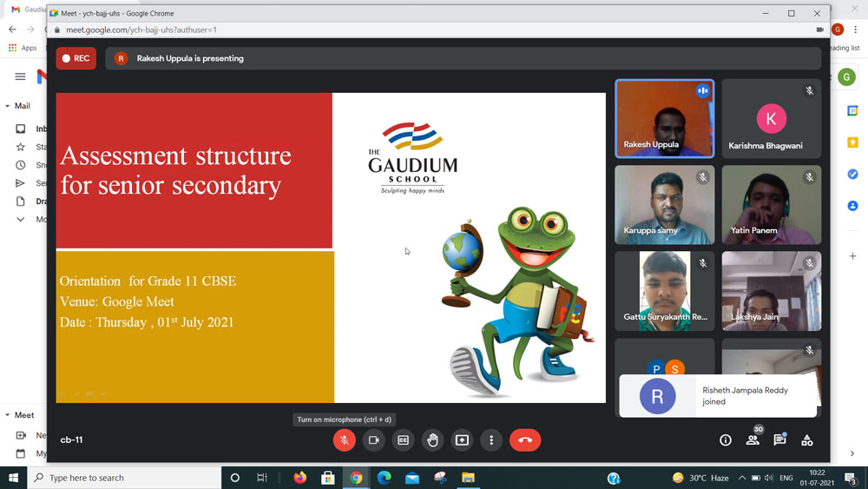
Task: Click the REC recording indicator
Action: [76, 58]
